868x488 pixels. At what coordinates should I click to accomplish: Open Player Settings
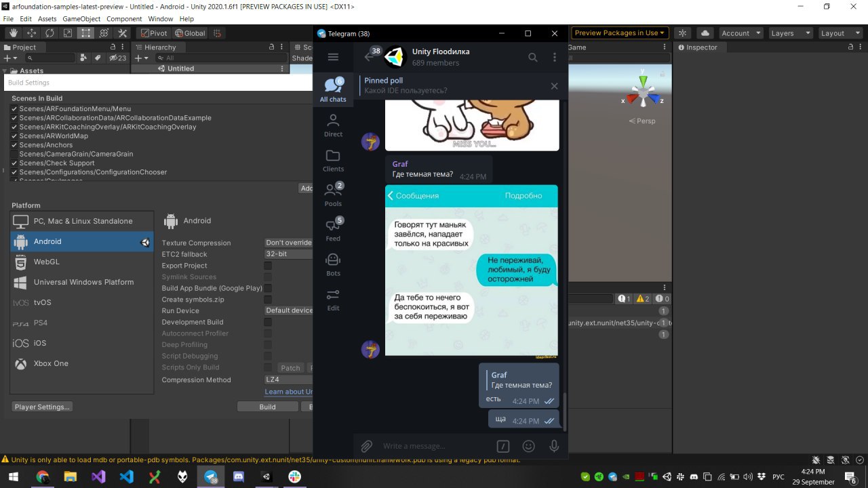(42, 407)
